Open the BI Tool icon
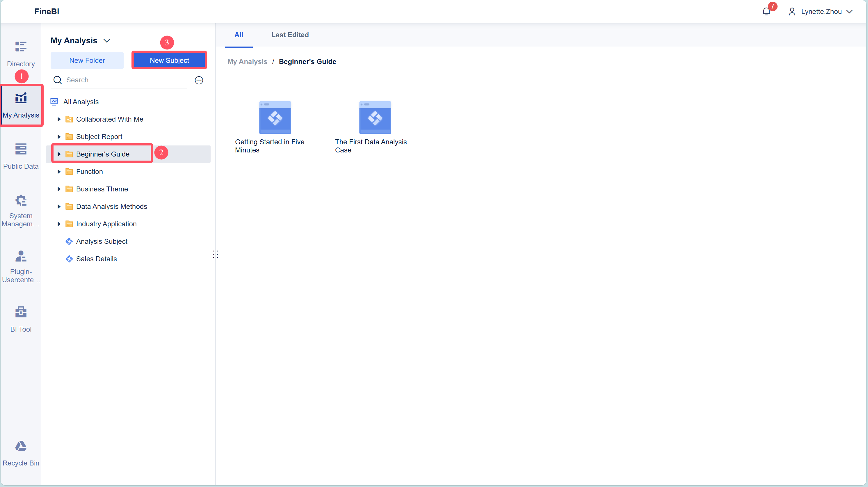 pos(21,319)
